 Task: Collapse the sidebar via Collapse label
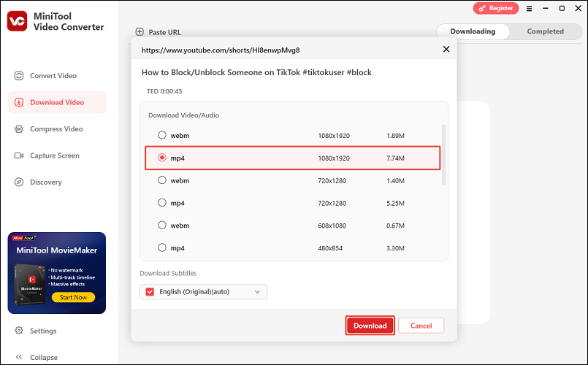point(44,357)
